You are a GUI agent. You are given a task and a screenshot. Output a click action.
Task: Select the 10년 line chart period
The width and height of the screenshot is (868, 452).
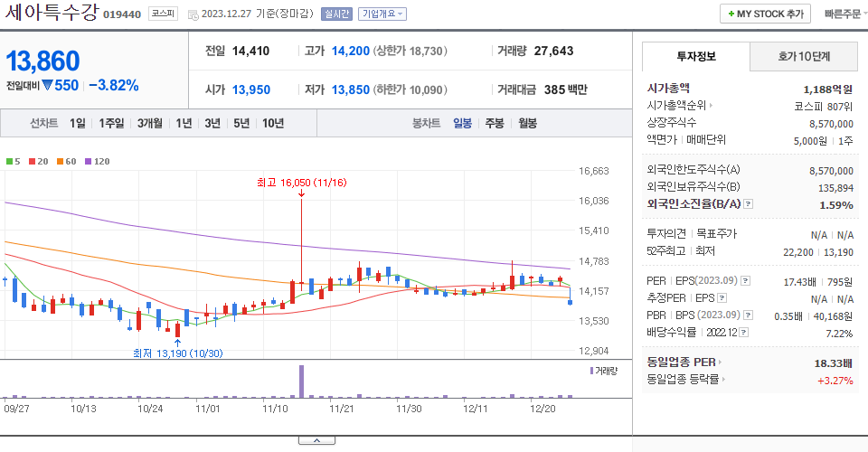click(273, 123)
